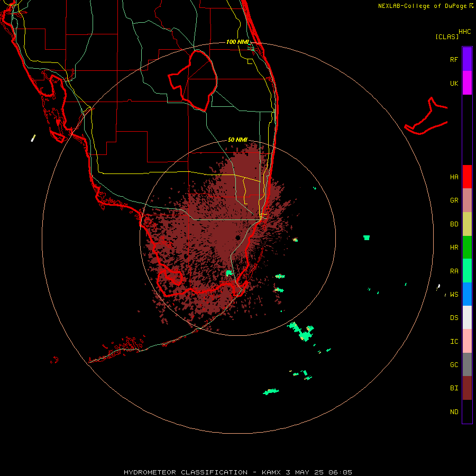Screen dimensions: 476x476
Task: Click the HHC product label
Action: click(465, 32)
